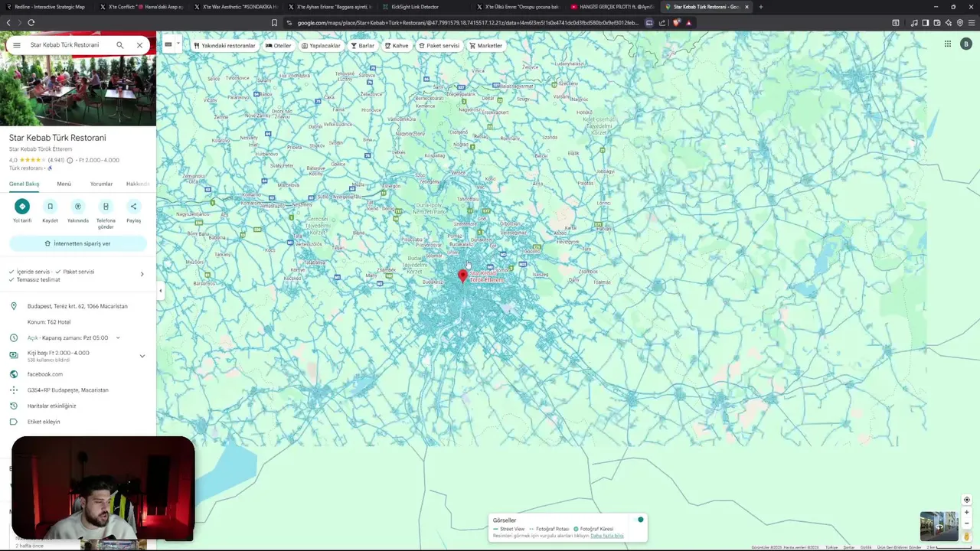Filter by Paket servisi chip
Viewport: 980px width, 551px height.
pyautogui.click(x=439, y=46)
